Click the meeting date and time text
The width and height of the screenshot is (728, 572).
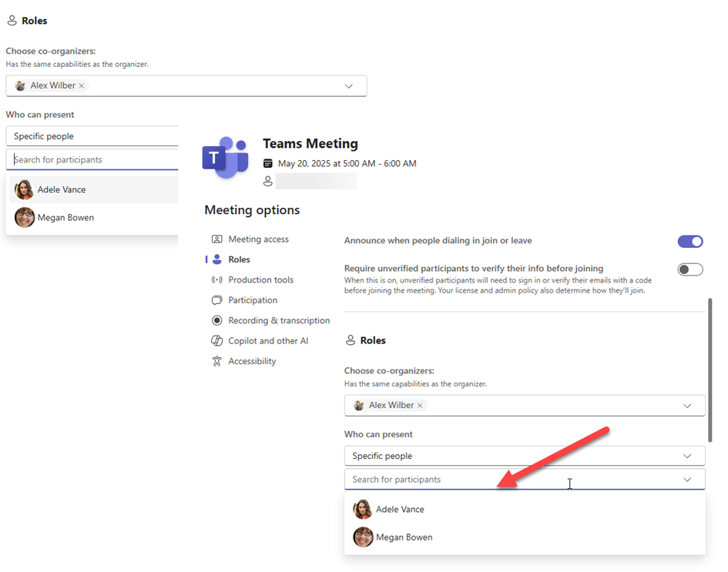(347, 163)
